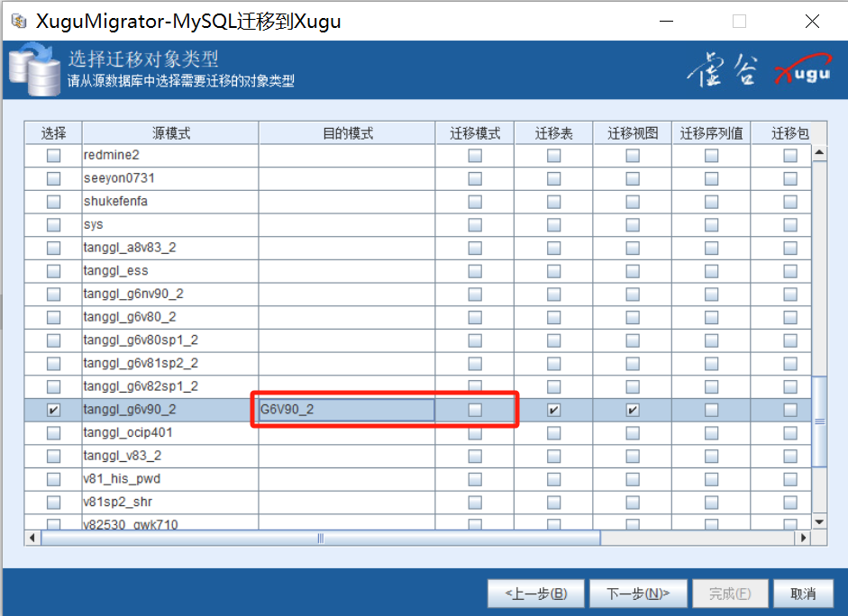Click the horizontal scroll-right arrow
The image size is (848, 616).
pyautogui.click(x=803, y=539)
